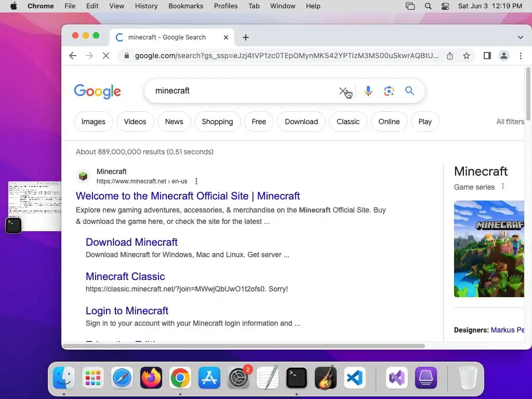Open the tab search chevron

pyautogui.click(x=520, y=37)
